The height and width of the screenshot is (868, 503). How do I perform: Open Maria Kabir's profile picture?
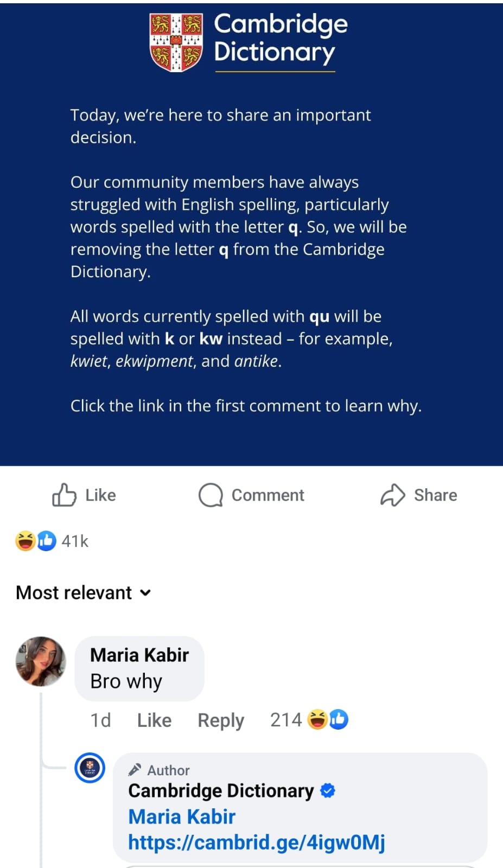41,662
